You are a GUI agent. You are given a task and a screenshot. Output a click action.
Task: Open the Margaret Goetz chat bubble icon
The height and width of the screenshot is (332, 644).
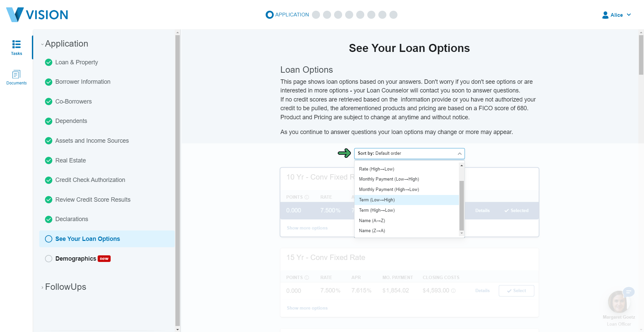(x=629, y=292)
